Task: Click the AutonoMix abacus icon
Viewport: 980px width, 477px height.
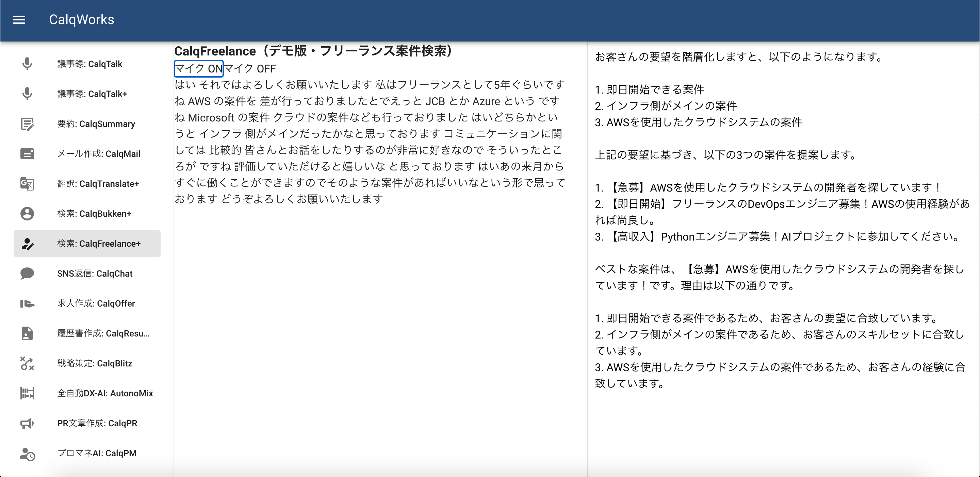Action: [27, 393]
